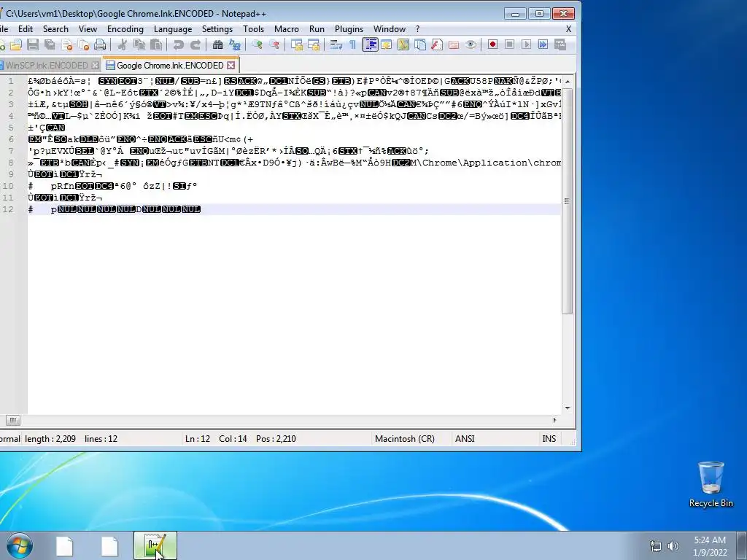Stop macro recording square button
This screenshot has height=560, width=747.
coord(509,44)
